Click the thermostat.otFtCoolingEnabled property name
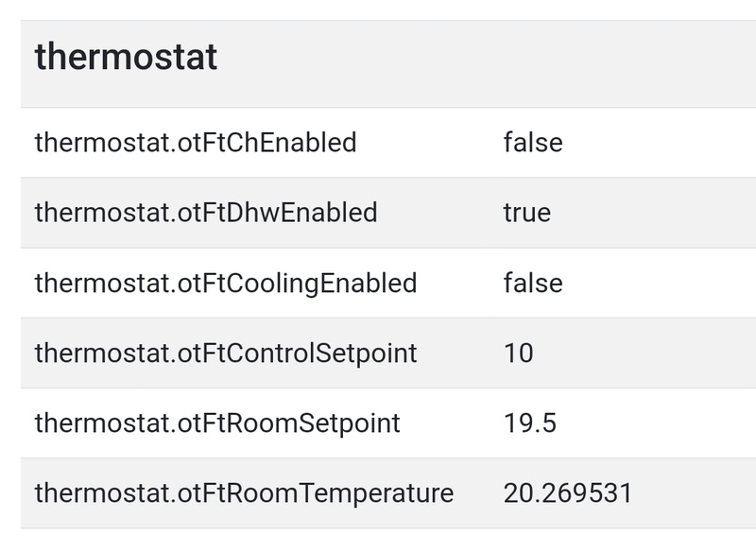Image resolution: width=756 pixels, height=552 pixels. 225,284
